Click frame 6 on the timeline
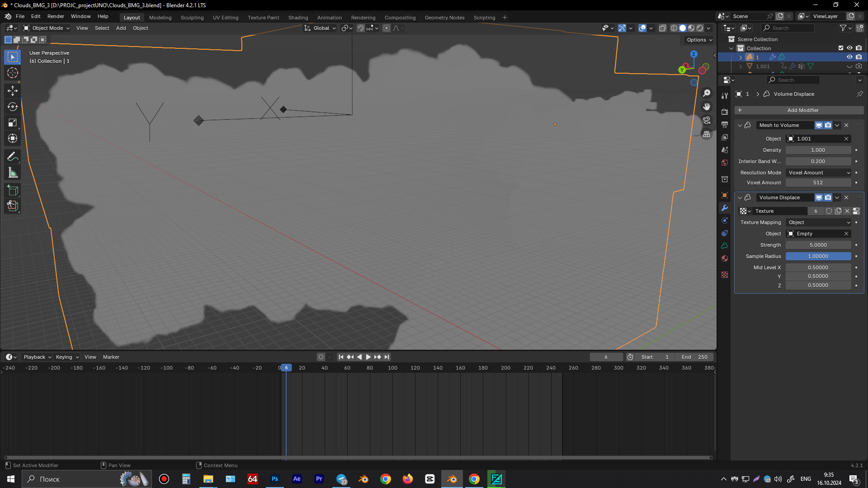The image size is (868, 488). click(286, 368)
